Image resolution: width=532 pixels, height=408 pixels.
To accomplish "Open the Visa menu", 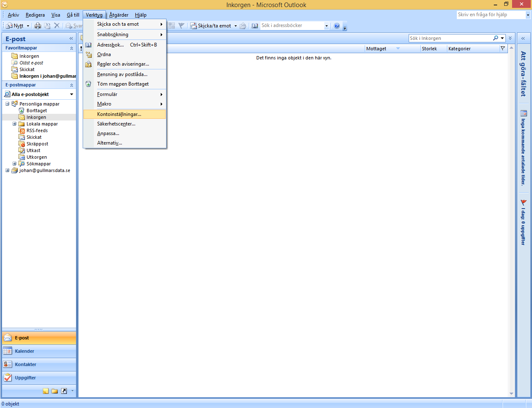I will coord(56,15).
